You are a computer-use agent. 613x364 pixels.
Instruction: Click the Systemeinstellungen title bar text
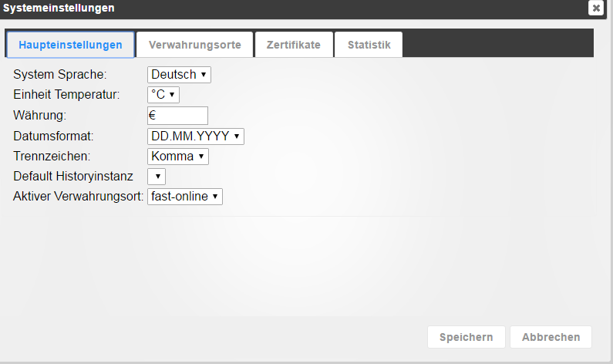coord(59,8)
